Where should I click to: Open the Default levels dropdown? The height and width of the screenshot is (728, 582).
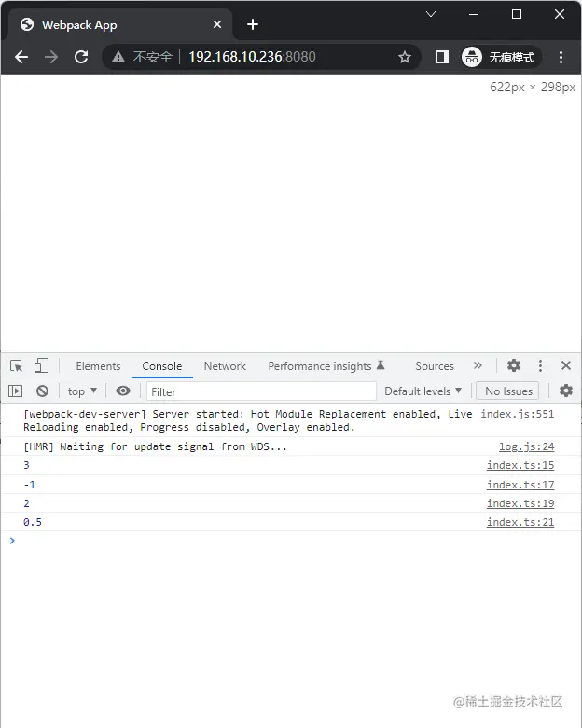(423, 391)
